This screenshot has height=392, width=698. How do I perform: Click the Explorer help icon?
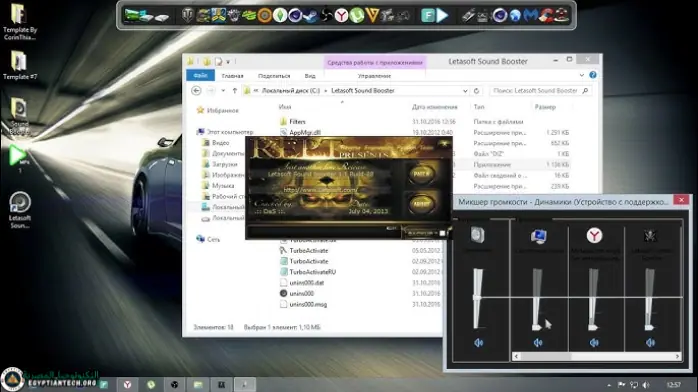592,75
